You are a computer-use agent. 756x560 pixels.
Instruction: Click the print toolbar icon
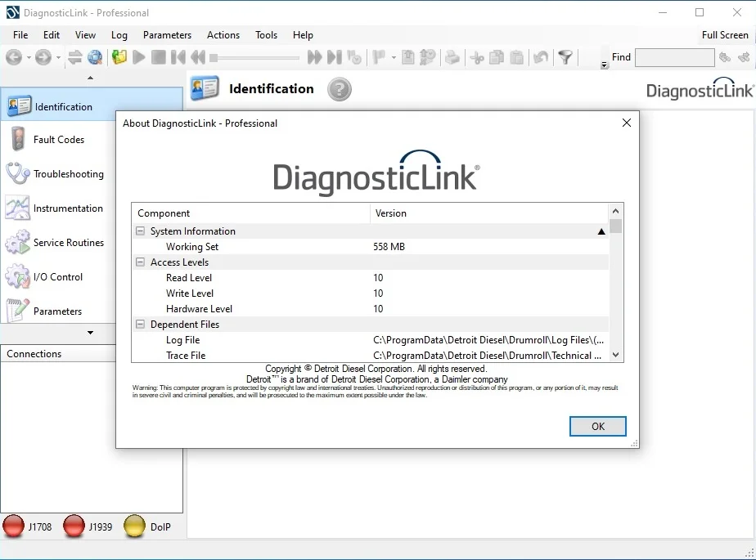point(452,57)
